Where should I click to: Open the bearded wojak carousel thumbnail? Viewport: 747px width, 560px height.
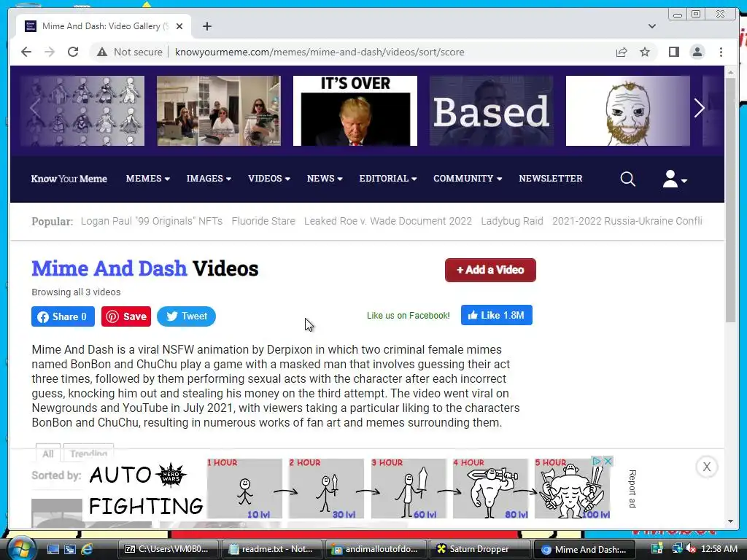627,111
